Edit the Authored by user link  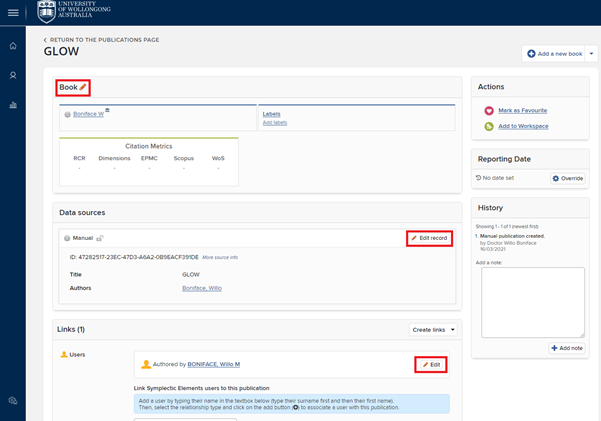431,365
